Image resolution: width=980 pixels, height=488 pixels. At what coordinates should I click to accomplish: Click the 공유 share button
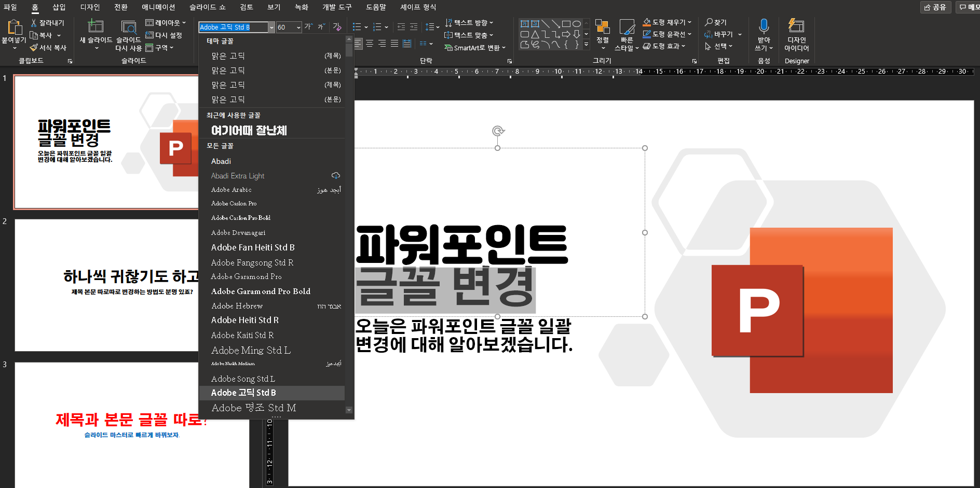[x=935, y=7]
